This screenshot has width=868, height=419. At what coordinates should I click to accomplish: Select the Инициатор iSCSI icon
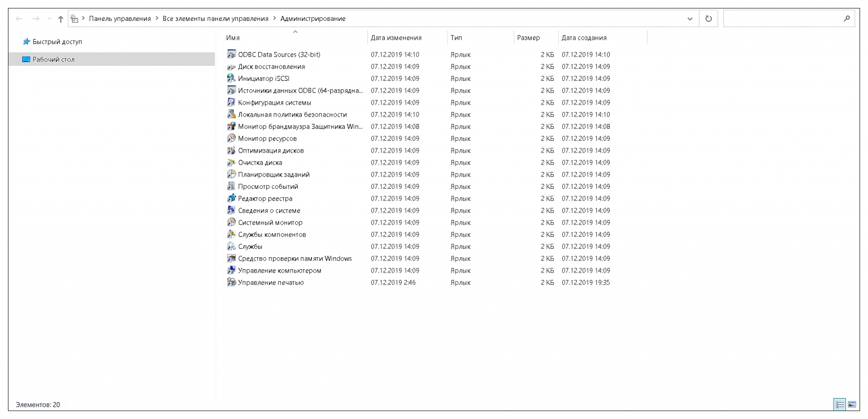tap(231, 79)
